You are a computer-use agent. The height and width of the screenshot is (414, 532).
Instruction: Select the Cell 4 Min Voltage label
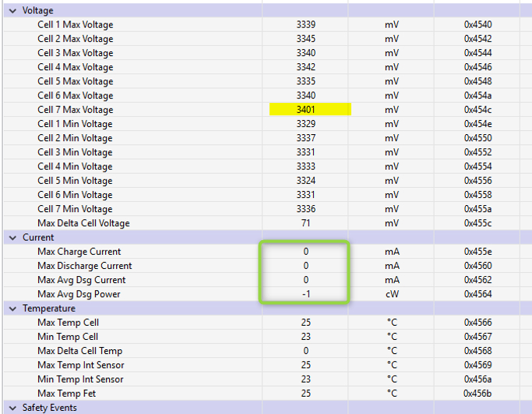(x=75, y=166)
